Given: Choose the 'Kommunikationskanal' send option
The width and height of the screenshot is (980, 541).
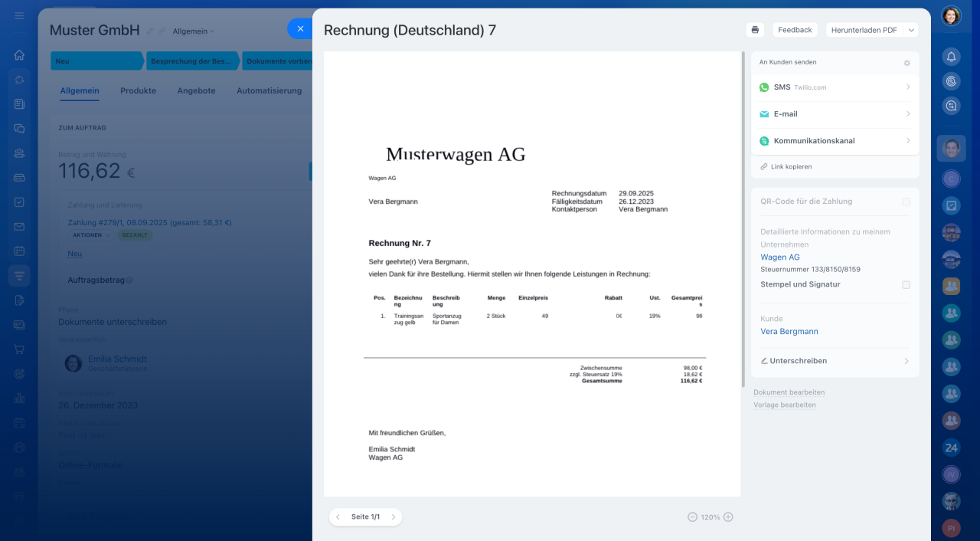Looking at the screenshot, I should tap(835, 141).
